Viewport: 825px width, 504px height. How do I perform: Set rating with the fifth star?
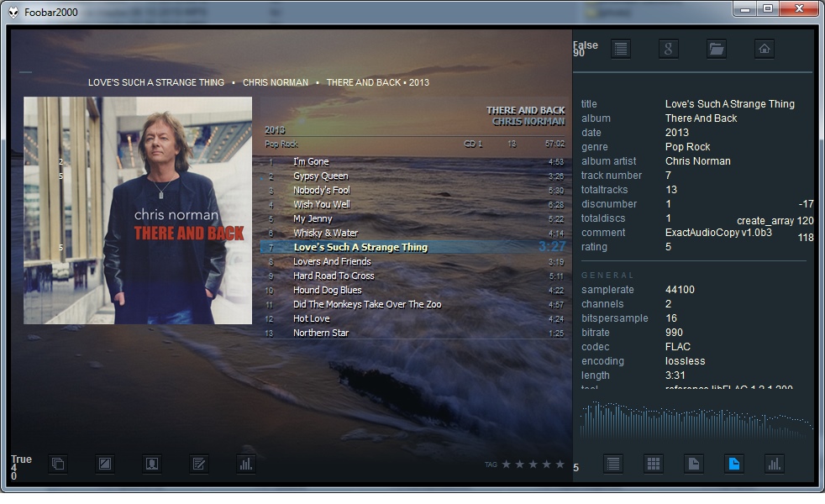coord(560,465)
